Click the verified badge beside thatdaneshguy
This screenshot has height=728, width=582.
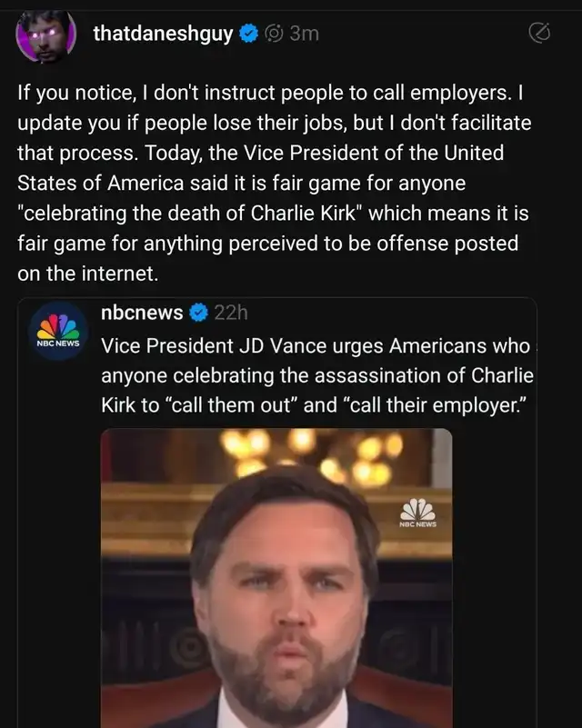click(x=248, y=35)
